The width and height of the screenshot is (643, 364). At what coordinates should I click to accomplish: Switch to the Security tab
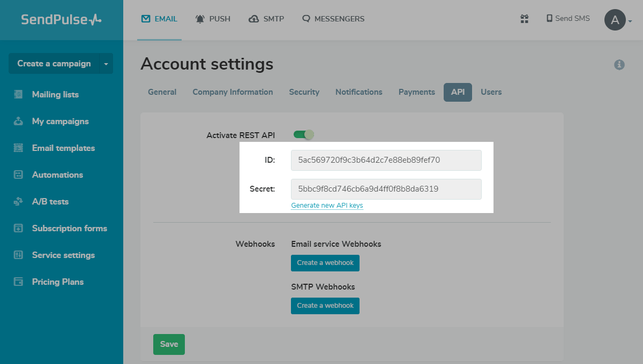click(304, 92)
